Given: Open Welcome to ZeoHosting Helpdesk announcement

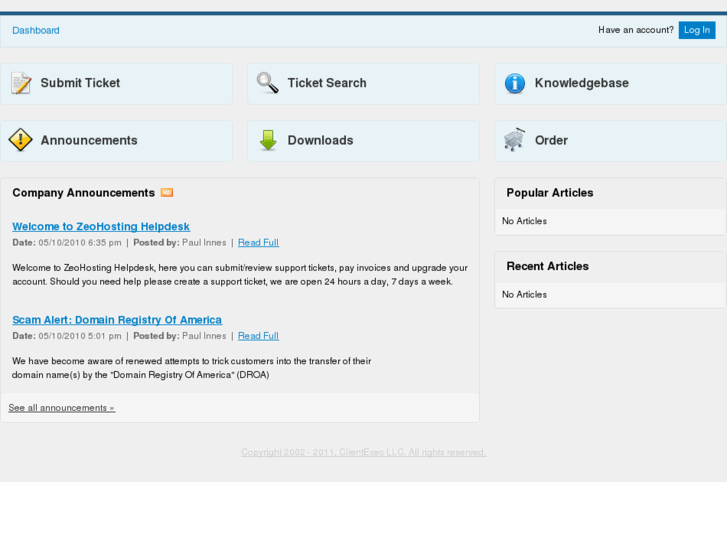Looking at the screenshot, I should click(x=101, y=226).
